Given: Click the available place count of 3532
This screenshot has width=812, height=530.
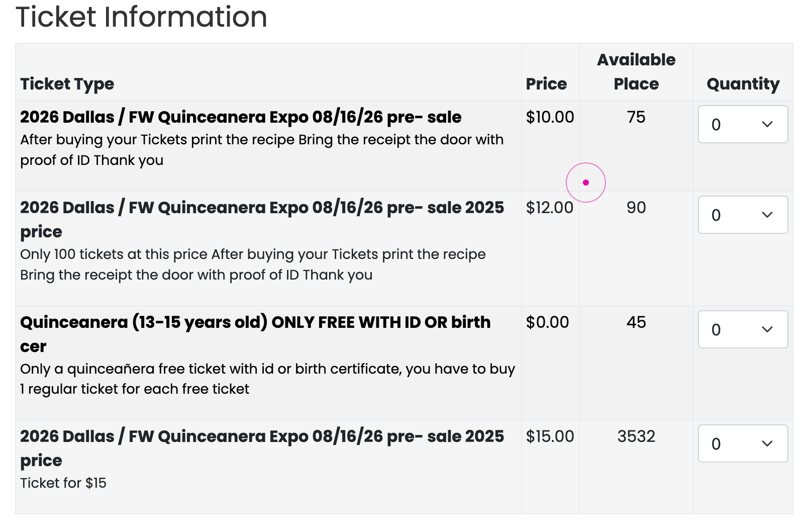Looking at the screenshot, I should coord(636,436).
